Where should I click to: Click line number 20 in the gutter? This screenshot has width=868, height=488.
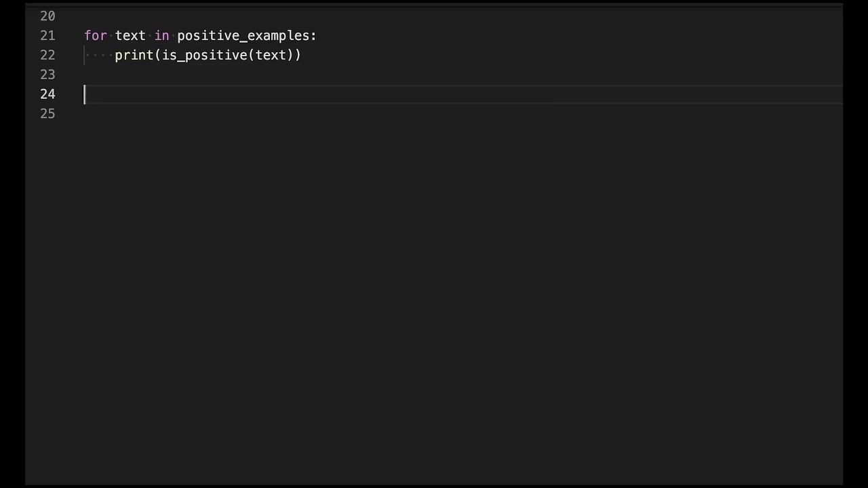[47, 16]
